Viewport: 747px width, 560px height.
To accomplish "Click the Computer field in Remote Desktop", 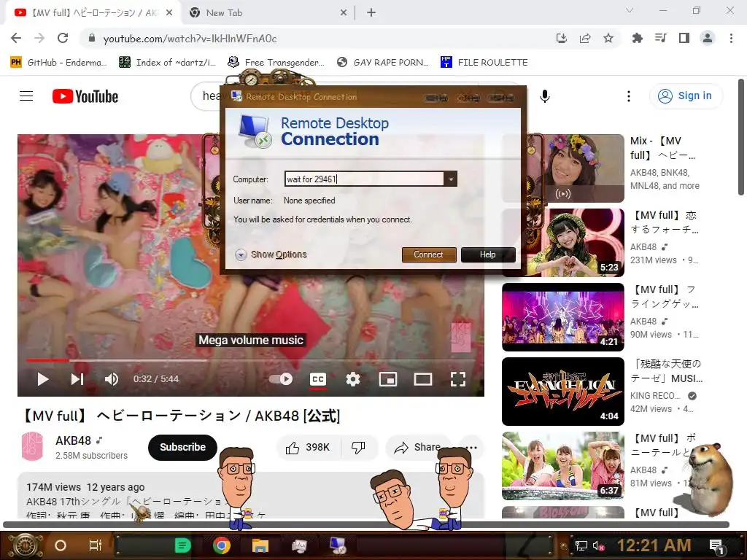I will tap(365, 179).
